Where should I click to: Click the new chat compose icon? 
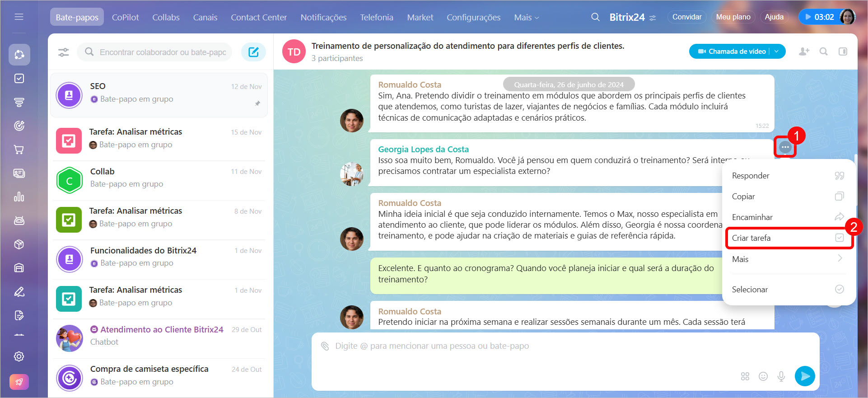[253, 52]
